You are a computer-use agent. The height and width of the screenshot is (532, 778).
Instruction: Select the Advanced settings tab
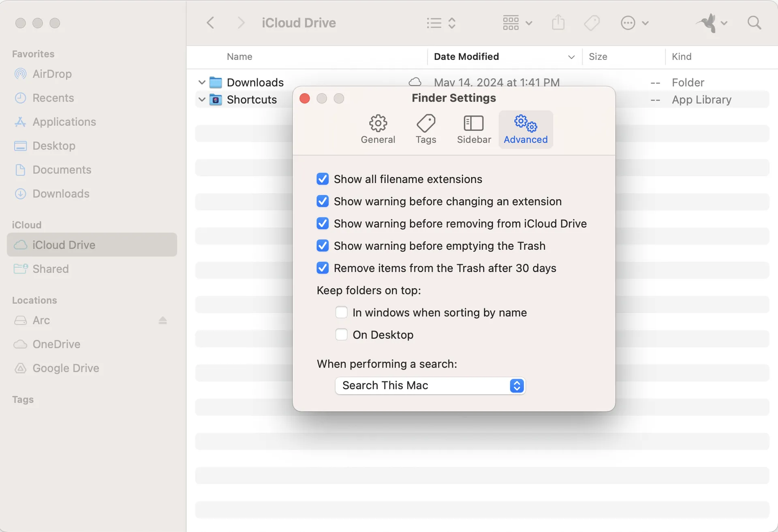coord(526,130)
